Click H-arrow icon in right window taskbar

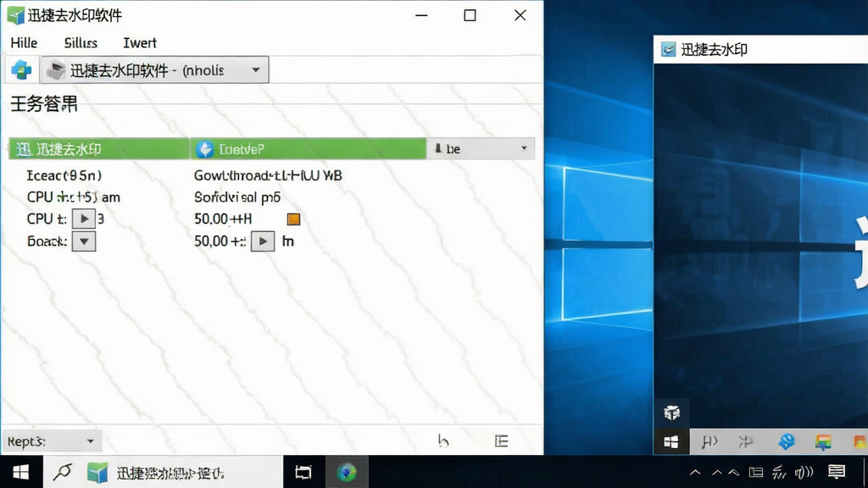[709, 441]
